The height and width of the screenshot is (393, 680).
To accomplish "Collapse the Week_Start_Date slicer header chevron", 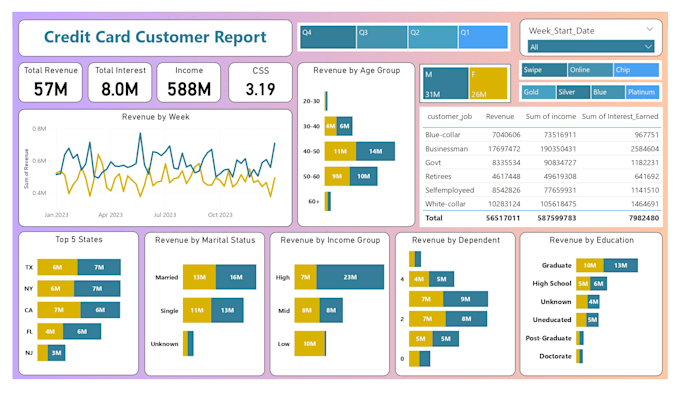I will [x=650, y=29].
